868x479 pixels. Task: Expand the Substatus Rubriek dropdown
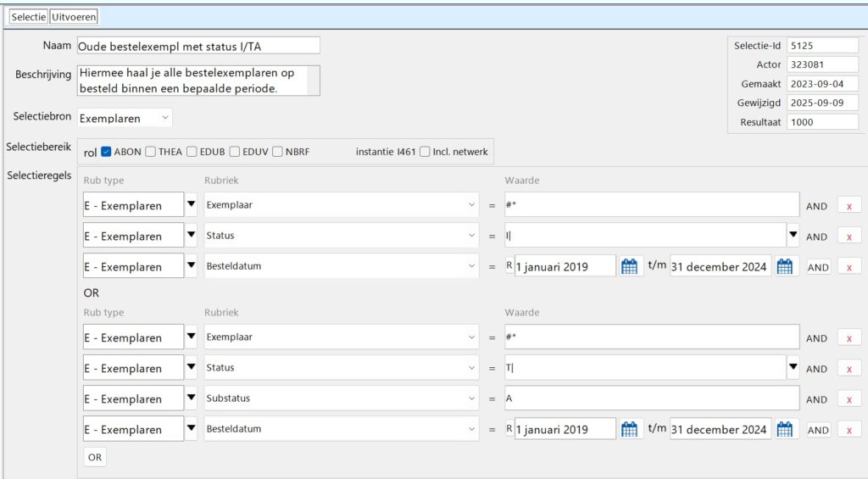(471, 398)
